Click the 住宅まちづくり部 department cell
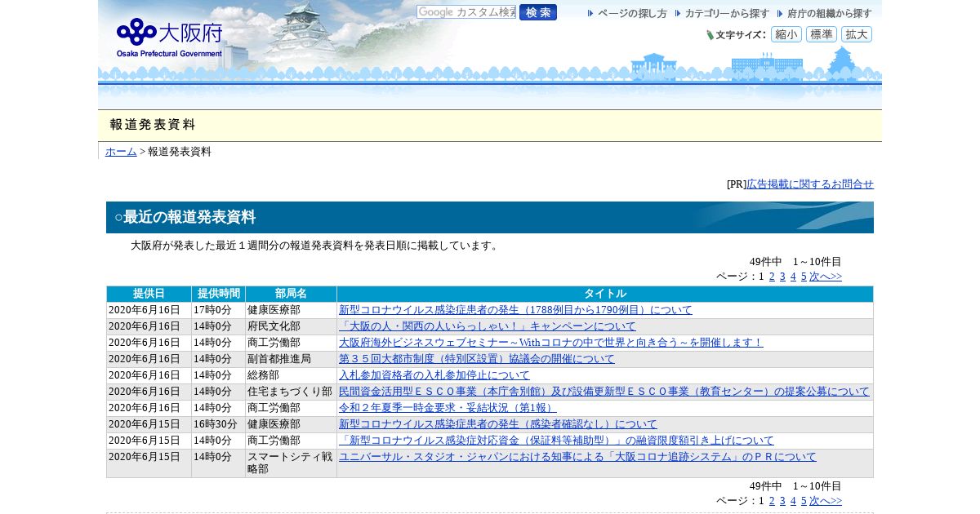The width and height of the screenshot is (980, 514). tap(292, 392)
